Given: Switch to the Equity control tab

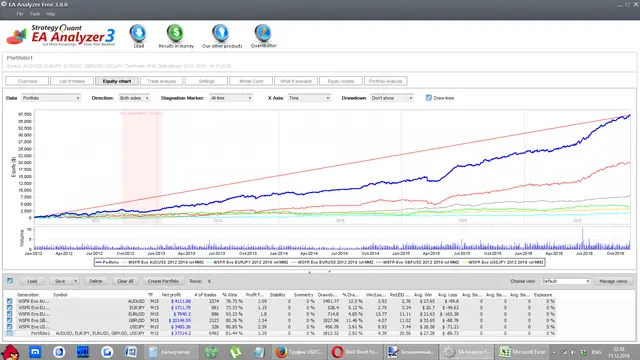Looking at the screenshot, I should [340, 81].
